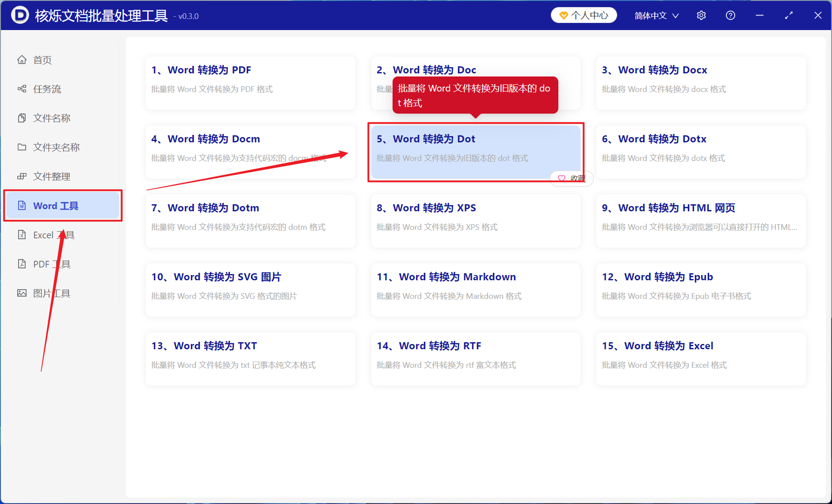Click the heart favorite icon on Dot card
832x504 pixels.
pos(561,178)
